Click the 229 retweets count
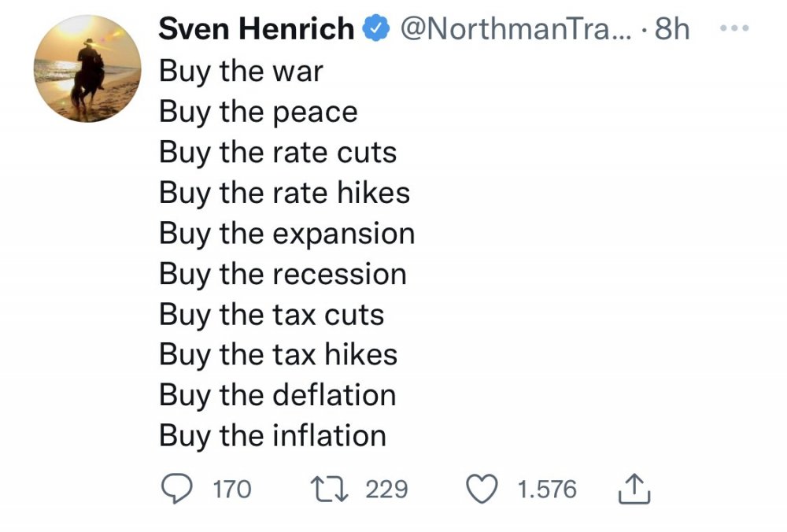Screen dimensions: 787x532 coord(386,490)
